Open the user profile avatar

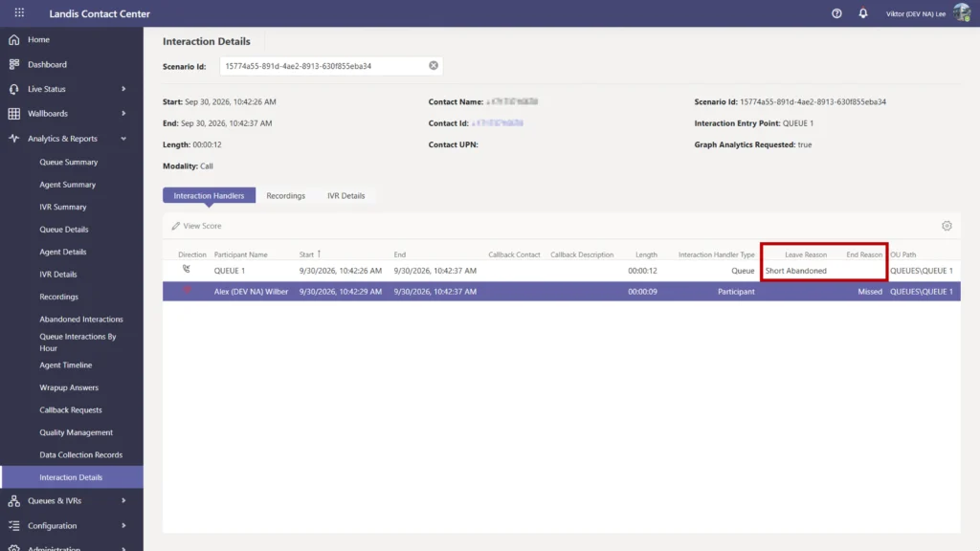pos(962,13)
